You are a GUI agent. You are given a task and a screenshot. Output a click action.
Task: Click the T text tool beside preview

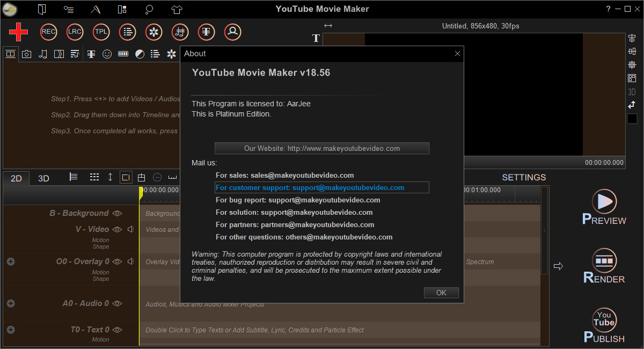click(x=316, y=38)
